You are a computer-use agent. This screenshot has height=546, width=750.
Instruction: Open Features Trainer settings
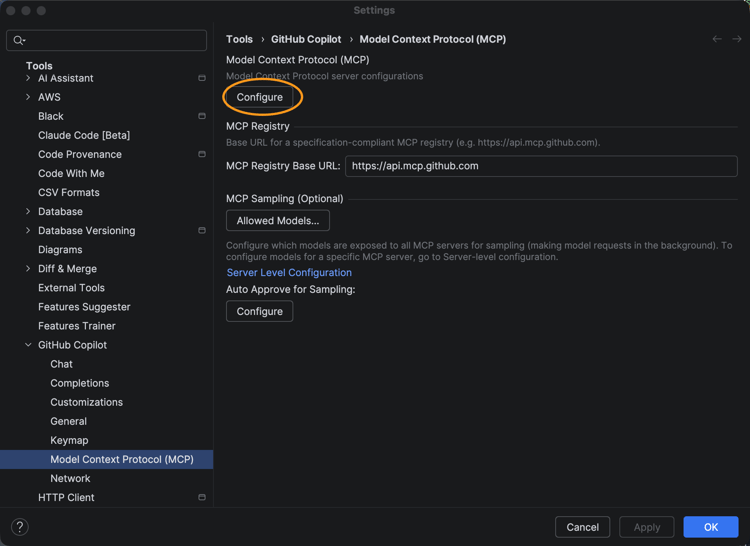click(77, 326)
